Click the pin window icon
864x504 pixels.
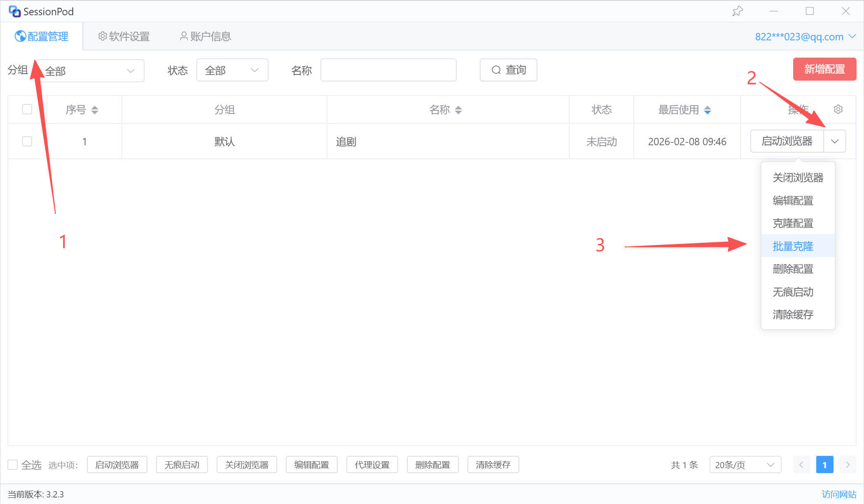click(737, 11)
